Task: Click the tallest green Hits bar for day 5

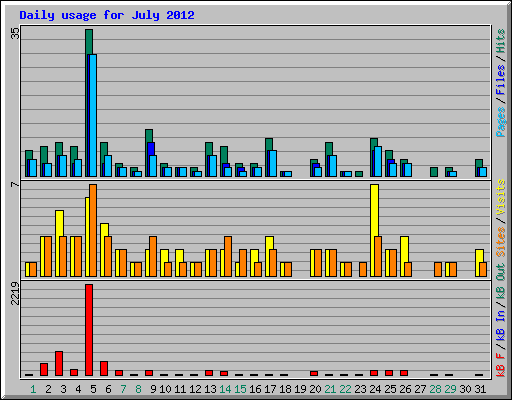Action: pyautogui.click(x=89, y=41)
